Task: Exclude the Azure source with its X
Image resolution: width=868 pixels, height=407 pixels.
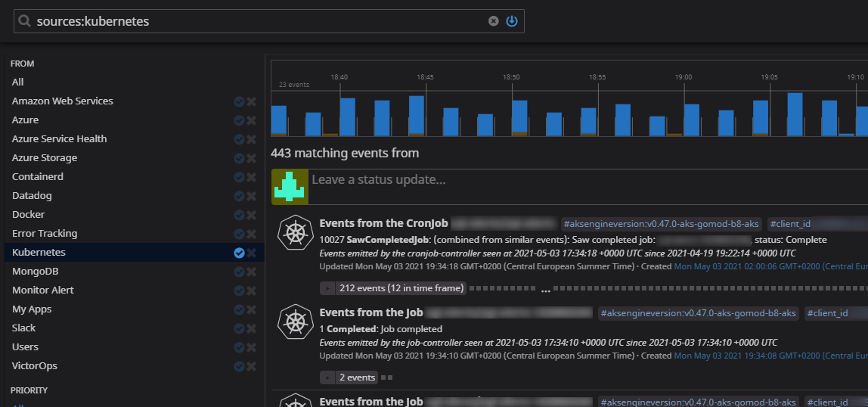Action: [x=251, y=120]
